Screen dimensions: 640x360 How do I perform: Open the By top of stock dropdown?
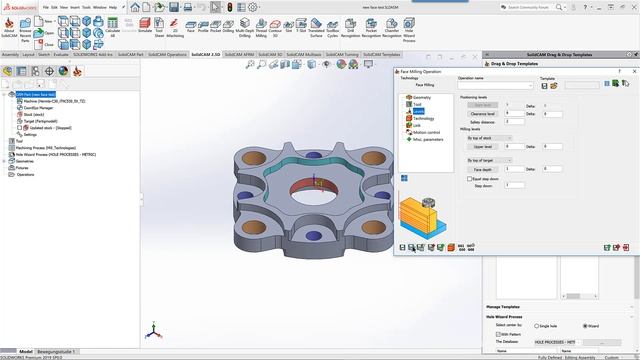[489, 138]
